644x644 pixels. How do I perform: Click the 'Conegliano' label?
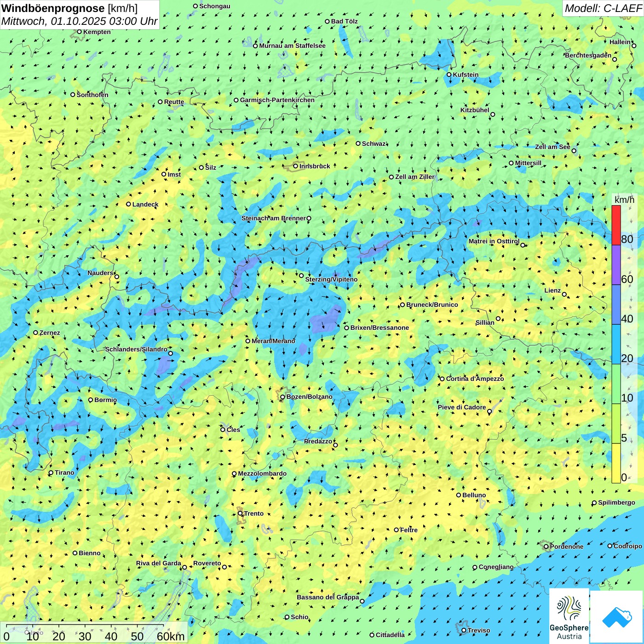tap(496, 567)
